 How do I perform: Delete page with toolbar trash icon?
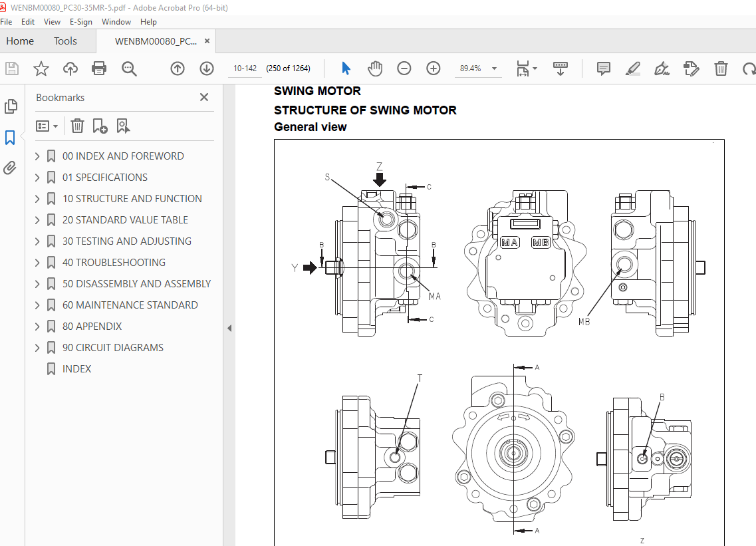point(721,68)
